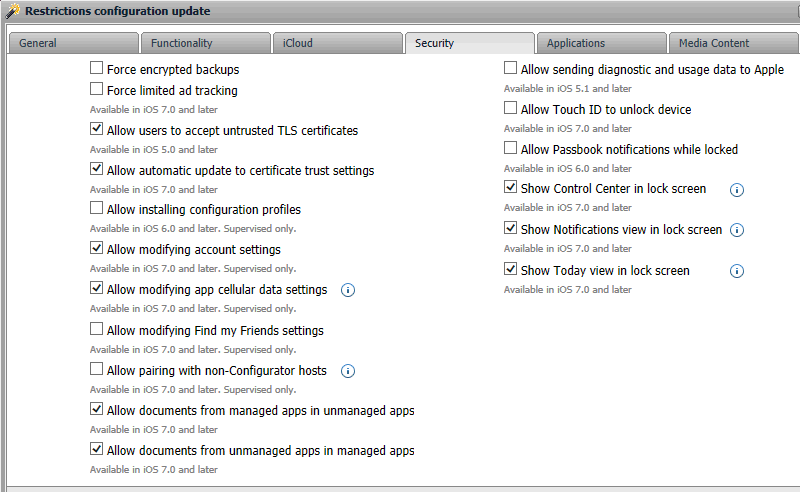Go to the iCloud tab

click(x=337, y=43)
